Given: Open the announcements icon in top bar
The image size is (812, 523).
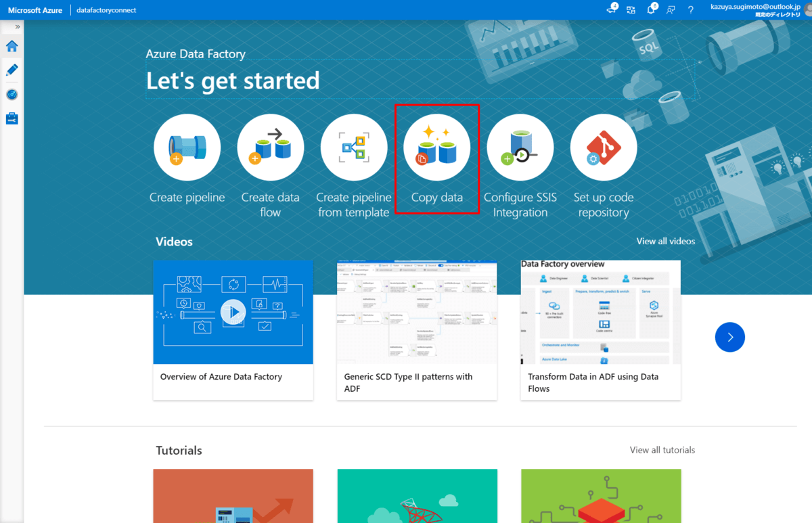Looking at the screenshot, I should point(612,9).
